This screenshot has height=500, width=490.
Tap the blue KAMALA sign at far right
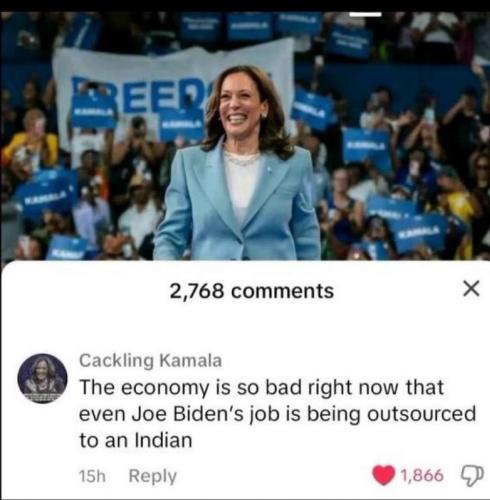422,232
